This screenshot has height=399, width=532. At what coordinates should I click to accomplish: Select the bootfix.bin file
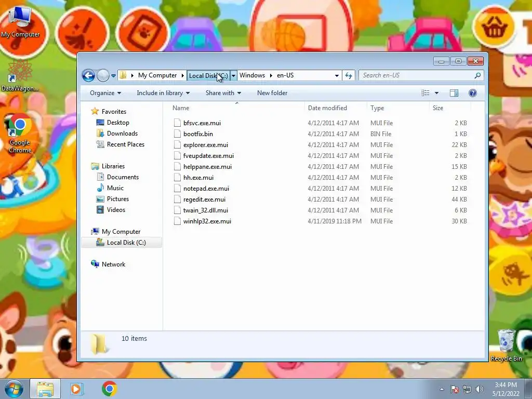198,134
